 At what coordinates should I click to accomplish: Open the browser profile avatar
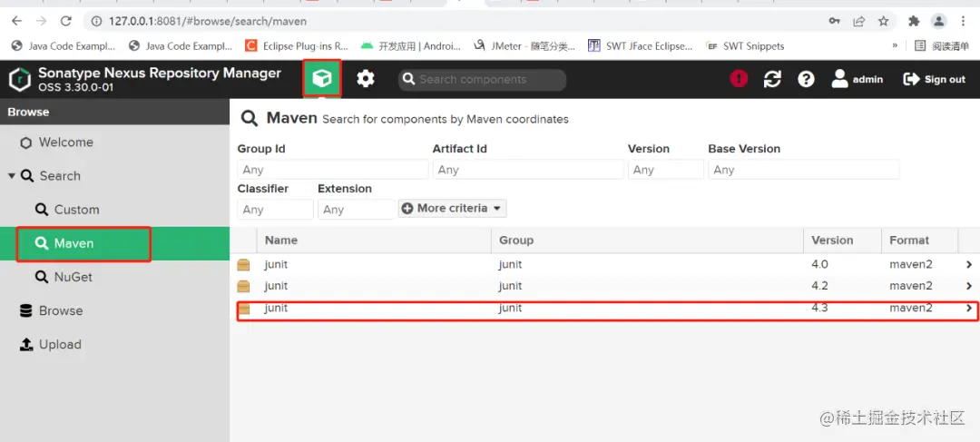point(939,21)
